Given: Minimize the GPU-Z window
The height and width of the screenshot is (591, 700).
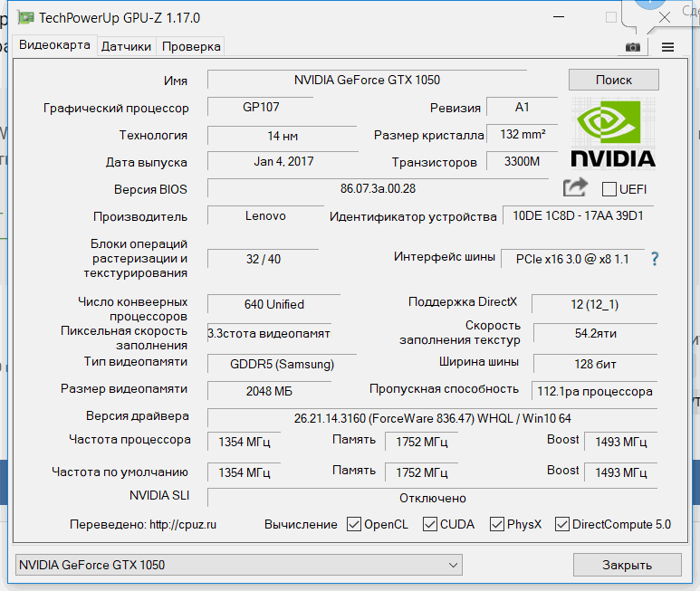Looking at the screenshot, I should [x=559, y=17].
